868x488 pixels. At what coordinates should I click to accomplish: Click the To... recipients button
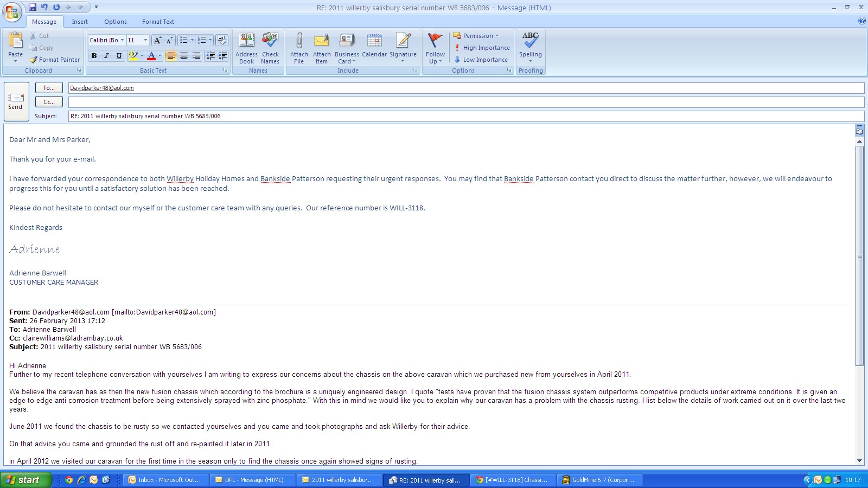click(49, 88)
